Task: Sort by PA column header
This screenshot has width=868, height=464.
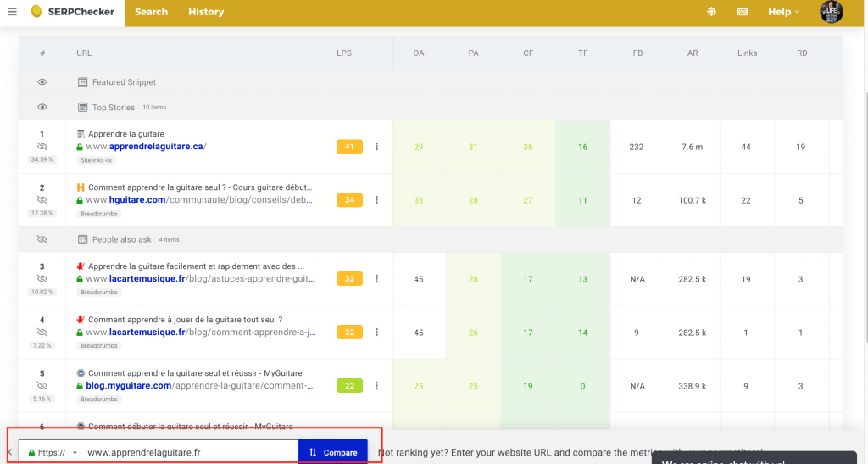Action: click(x=473, y=53)
